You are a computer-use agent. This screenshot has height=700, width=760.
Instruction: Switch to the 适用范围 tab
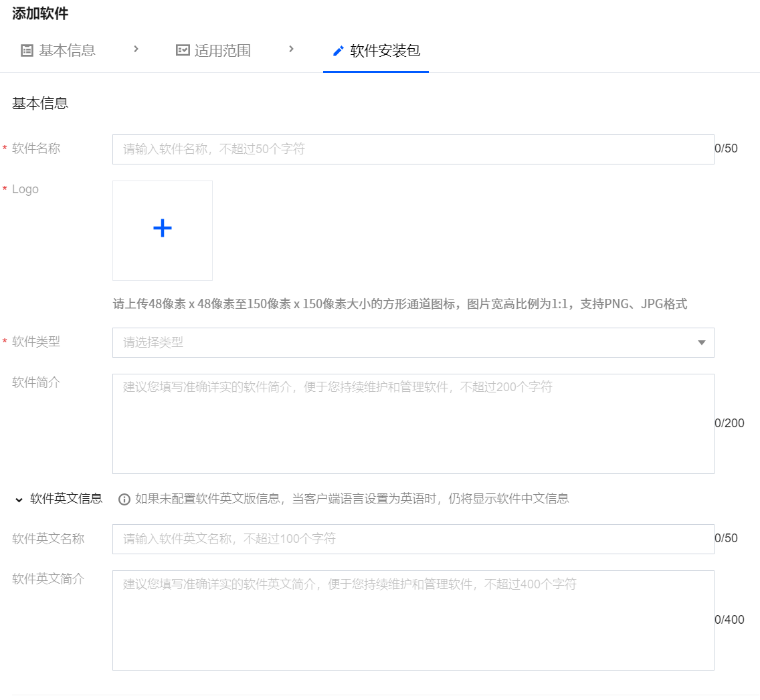pos(222,50)
